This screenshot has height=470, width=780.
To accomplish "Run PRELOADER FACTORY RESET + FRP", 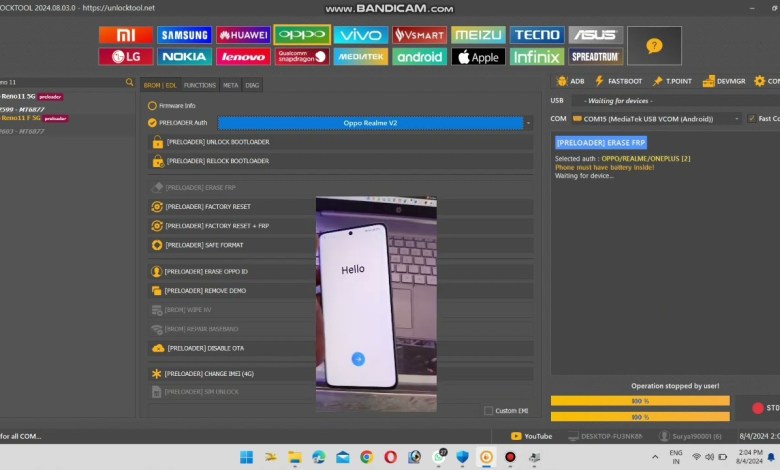I will click(x=217, y=226).
